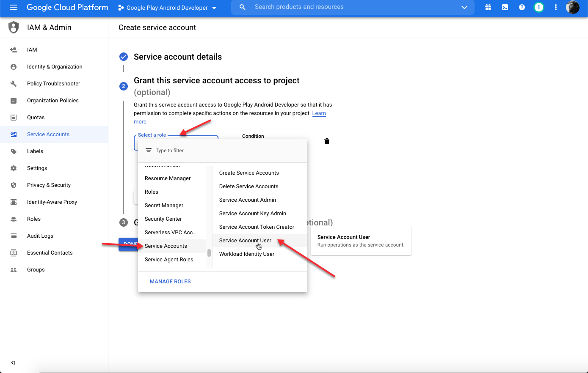
Task: Click the IAM & Admin shield icon
Action: [x=13, y=27]
